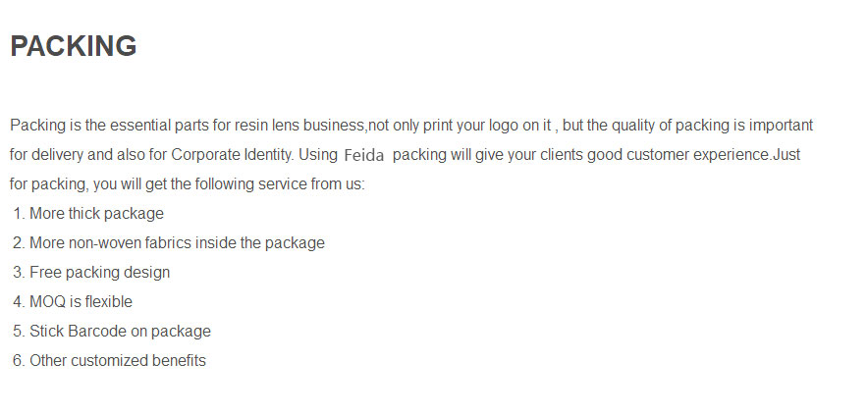Click the number 6 list marker
The height and width of the screenshot is (415, 868).
[x=19, y=360]
